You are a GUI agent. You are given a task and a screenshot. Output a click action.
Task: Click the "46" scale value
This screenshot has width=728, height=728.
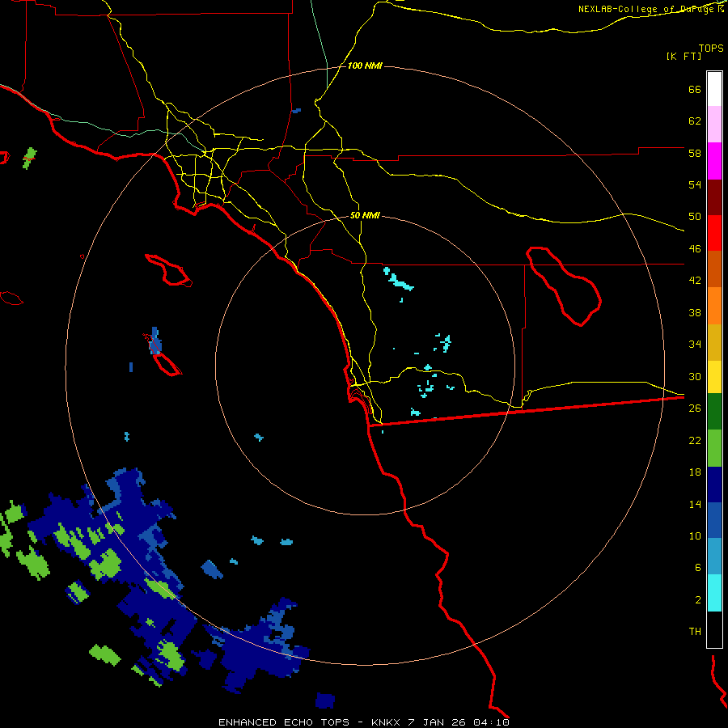(x=695, y=249)
